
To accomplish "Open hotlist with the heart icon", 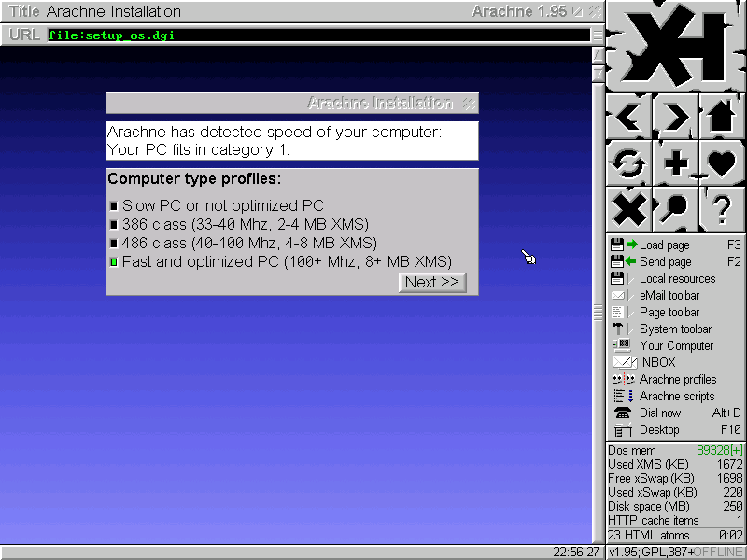I will tap(722, 162).
